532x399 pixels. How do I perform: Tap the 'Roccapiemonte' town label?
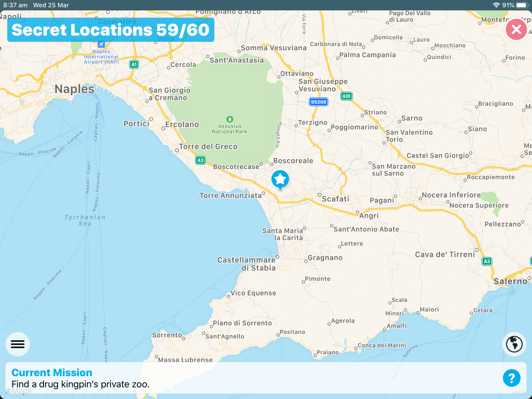491,177
